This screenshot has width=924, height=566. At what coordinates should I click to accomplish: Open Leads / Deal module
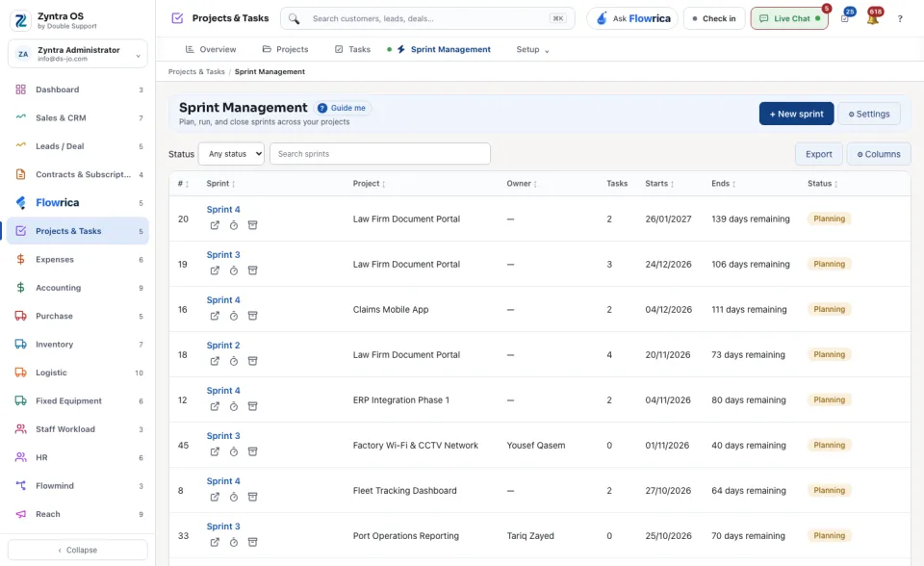78,146
